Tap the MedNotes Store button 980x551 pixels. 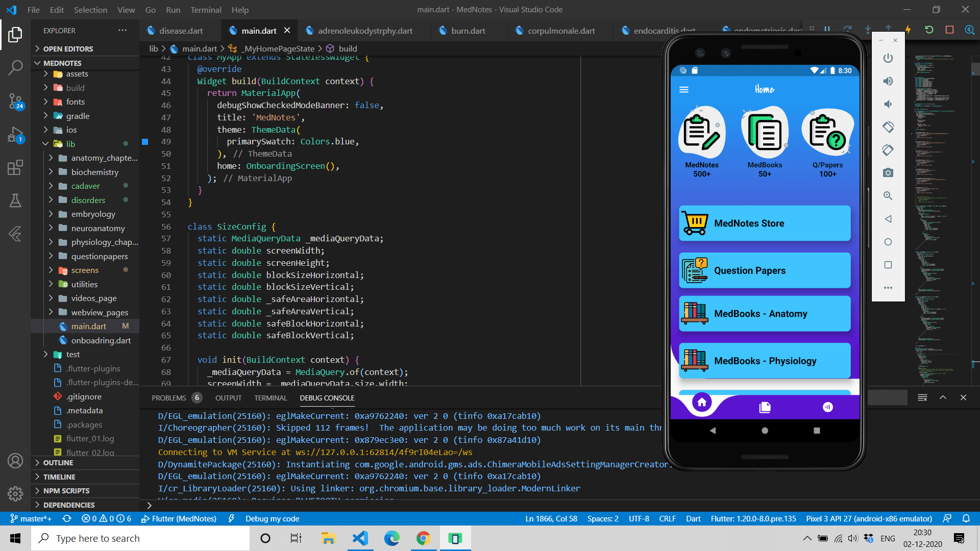pos(764,223)
